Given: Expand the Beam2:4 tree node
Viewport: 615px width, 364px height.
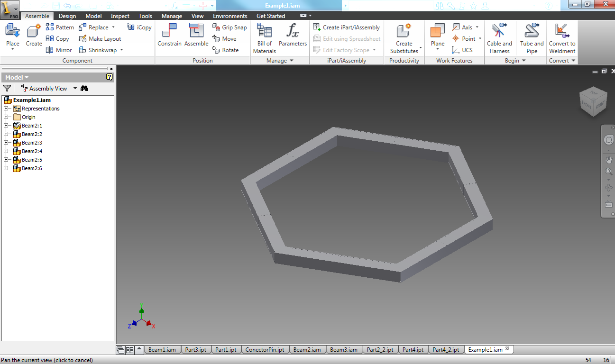Looking at the screenshot, I should pos(6,151).
